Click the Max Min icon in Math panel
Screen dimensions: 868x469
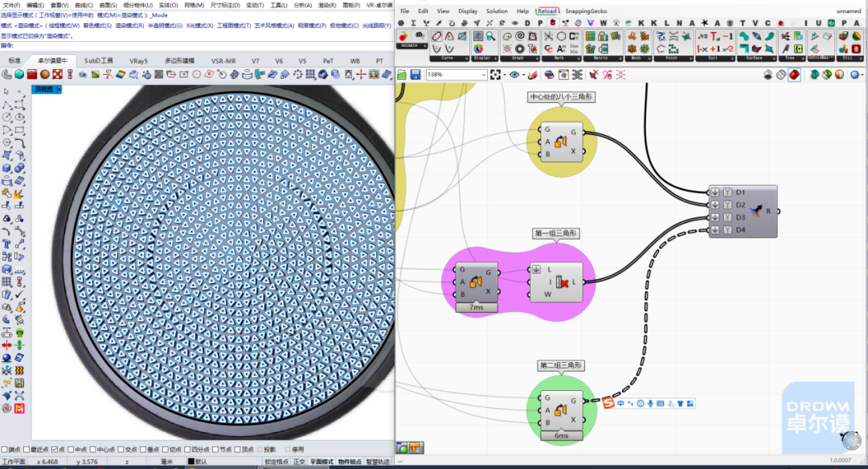(x=574, y=49)
